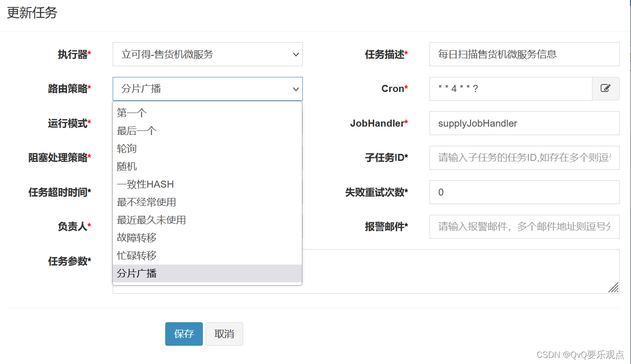Focus the 报警邮件 input
This screenshot has width=631, height=364.
pyautogui.click(x=524, y=227)
